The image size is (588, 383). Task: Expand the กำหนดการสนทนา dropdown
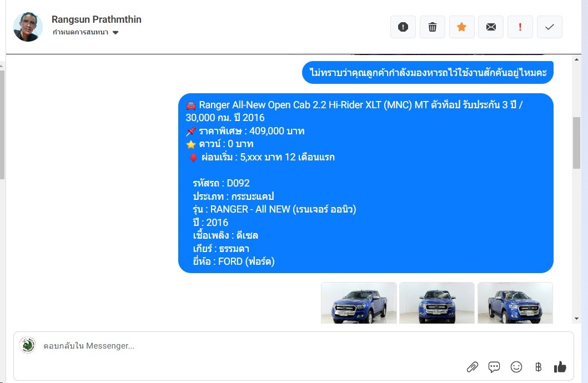[86, 32]
